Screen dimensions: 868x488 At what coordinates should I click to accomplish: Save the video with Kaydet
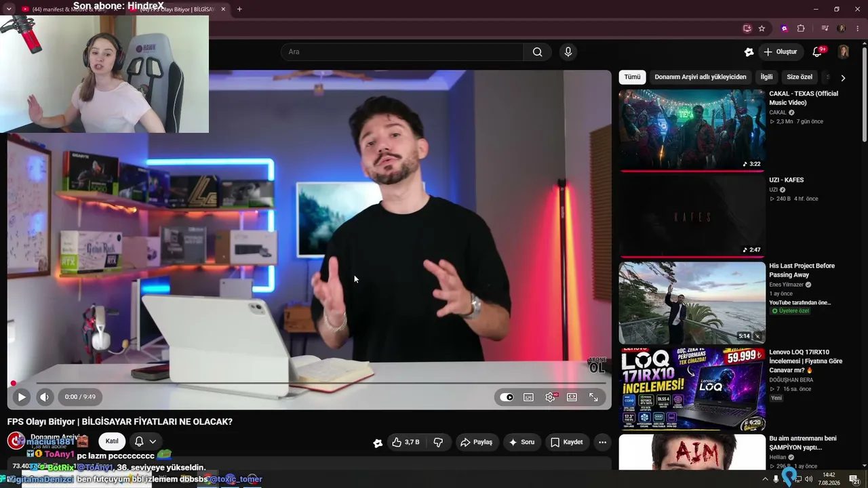(567, 443)
